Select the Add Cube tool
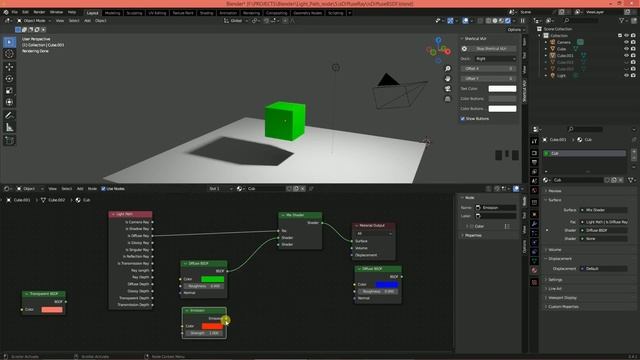Viewport: 640px width, 360px height. [x=9, y=141]
